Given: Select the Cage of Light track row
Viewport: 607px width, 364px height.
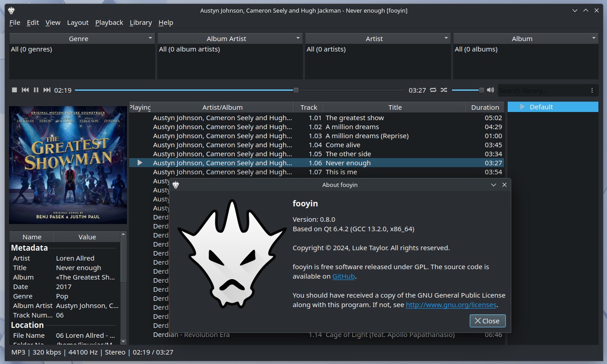Looking at the screenshot, I should (316, 335).
